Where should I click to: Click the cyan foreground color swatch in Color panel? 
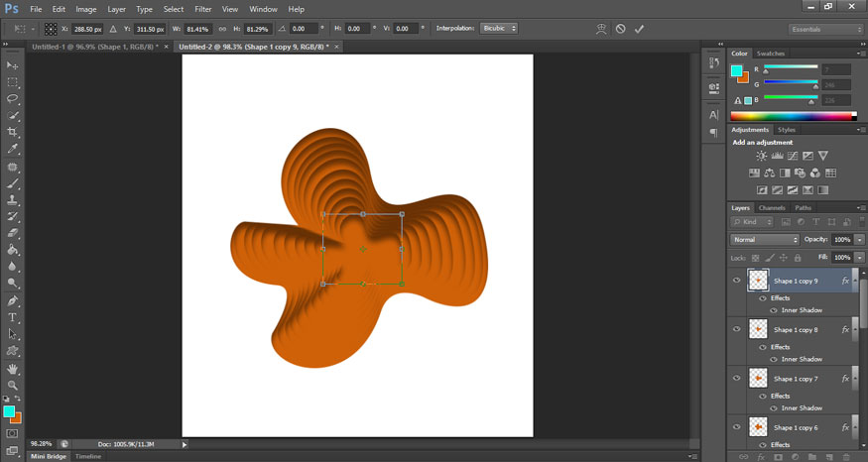[x=736, y=70]
